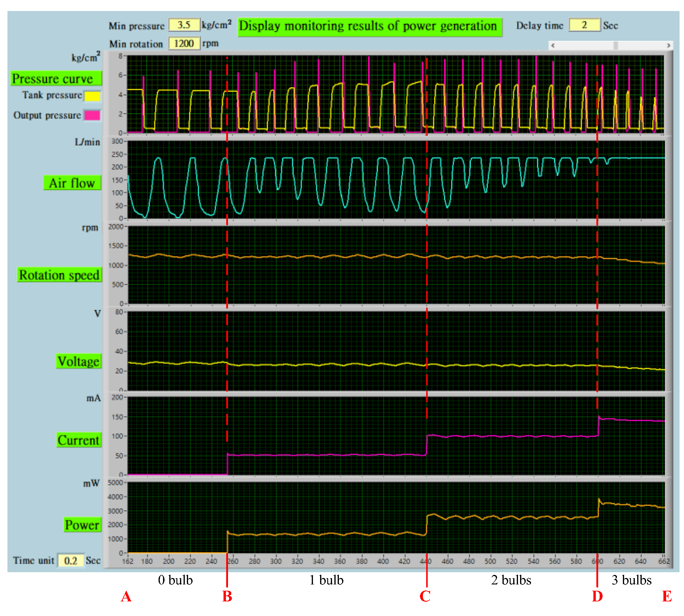The image size is (684, 616).
Task: Click the Time unit label
Action: click(33, 561)
